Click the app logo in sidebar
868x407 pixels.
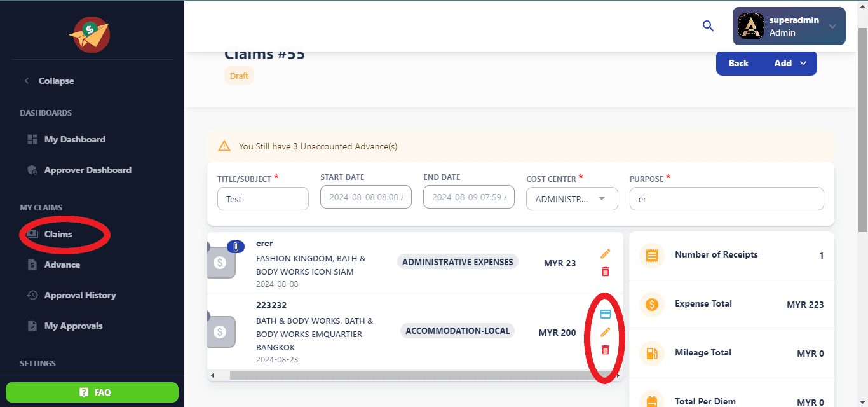click(x=90, y=35)
